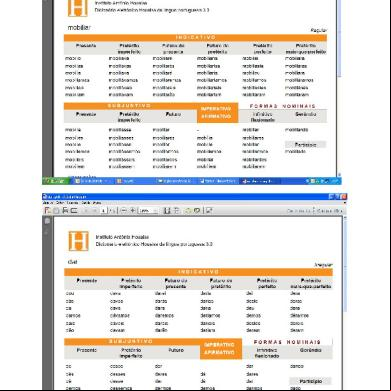391x391 pixels.
Task: Click the Houaiss H logo in upper document
Action: tap(78, 8)
